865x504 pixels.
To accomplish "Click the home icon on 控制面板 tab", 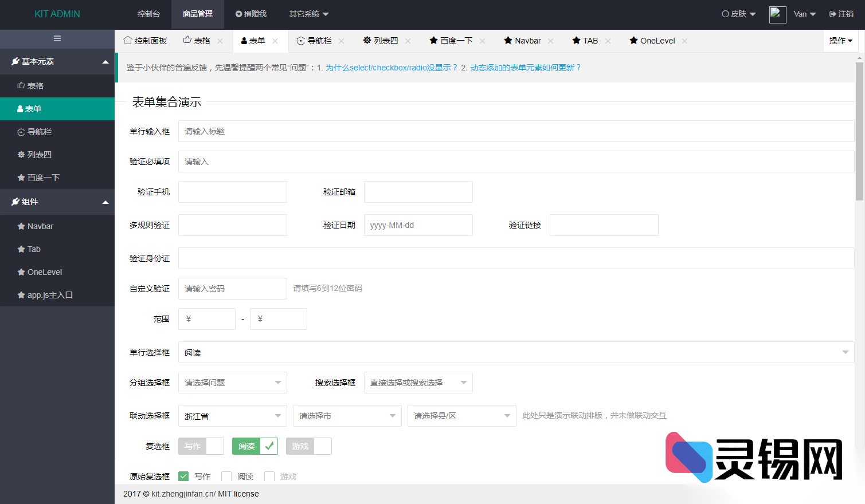I will coord(127,41).
